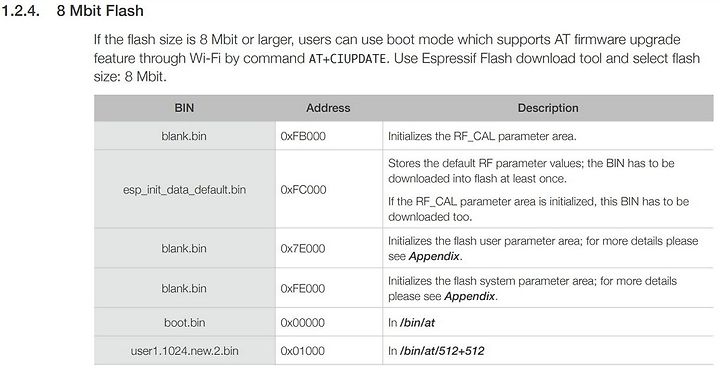Click the /bin/at/512+512 path text

tap(442, 351)
